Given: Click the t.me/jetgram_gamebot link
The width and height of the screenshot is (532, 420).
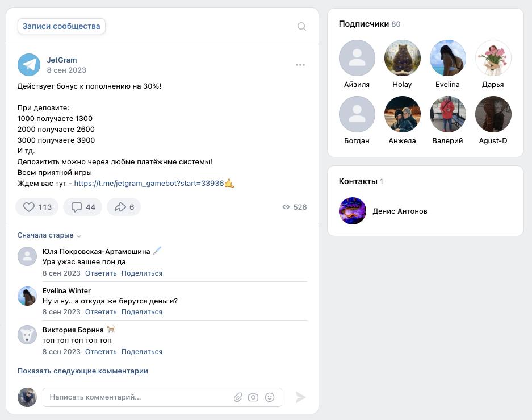Looking at the screenshot, I should tap(149, 184).
